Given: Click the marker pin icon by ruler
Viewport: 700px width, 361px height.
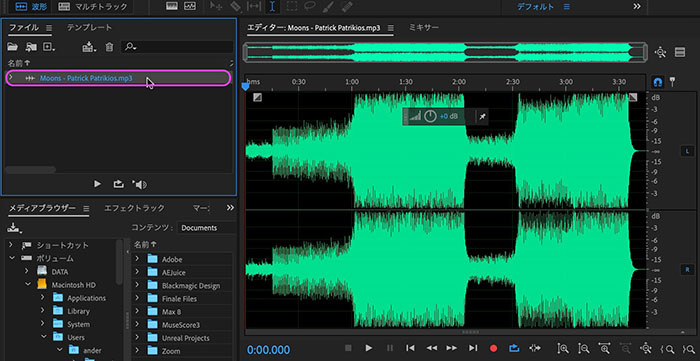Looking at the screenshot, I should point(672,82).
